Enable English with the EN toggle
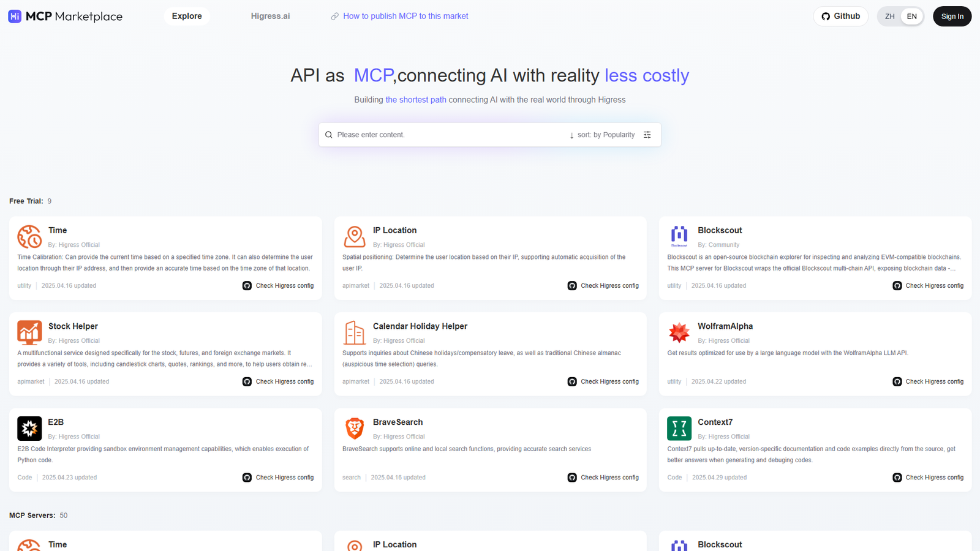This screenshot has height=551, width=980. 911,17
